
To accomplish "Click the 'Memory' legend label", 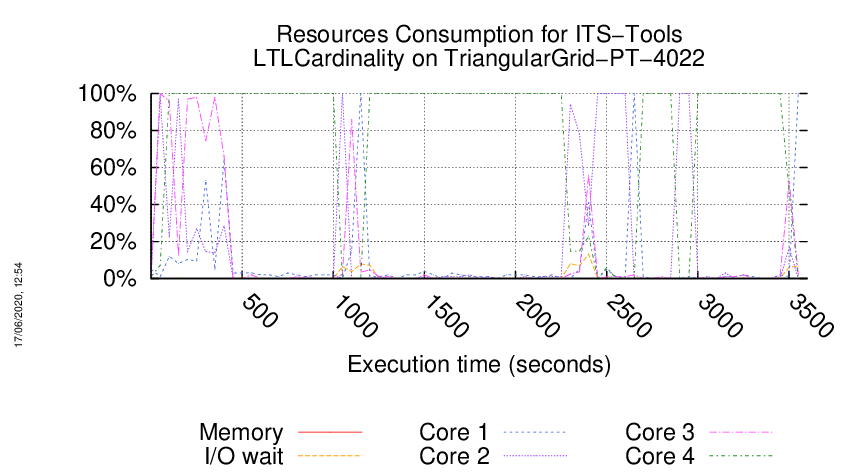I will (241, 432).
